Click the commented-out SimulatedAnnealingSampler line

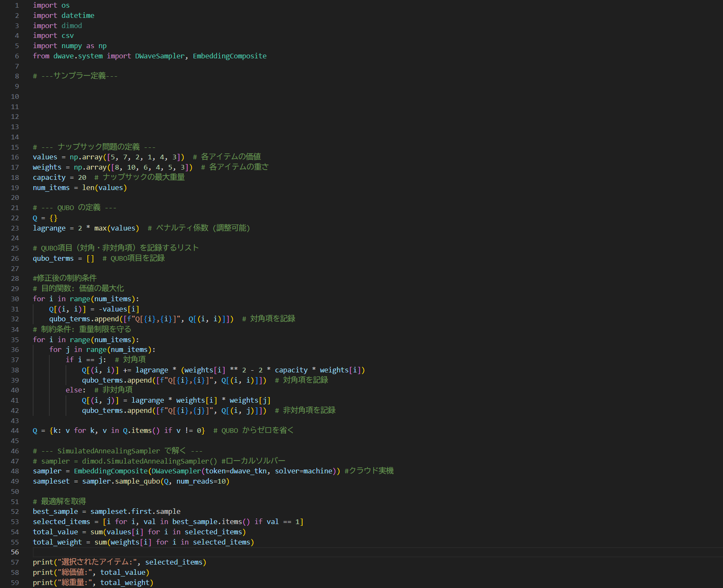(x=159, y=461)
